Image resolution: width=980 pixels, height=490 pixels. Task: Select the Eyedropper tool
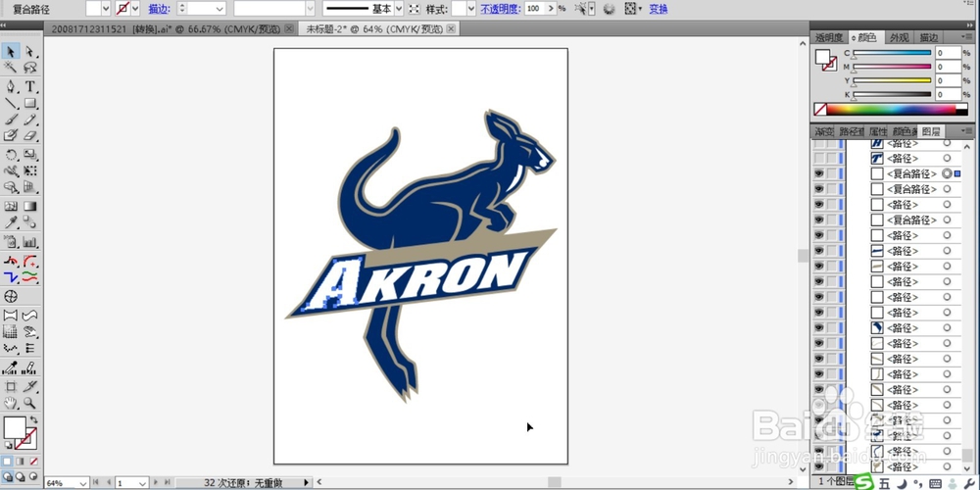point(11,222)
